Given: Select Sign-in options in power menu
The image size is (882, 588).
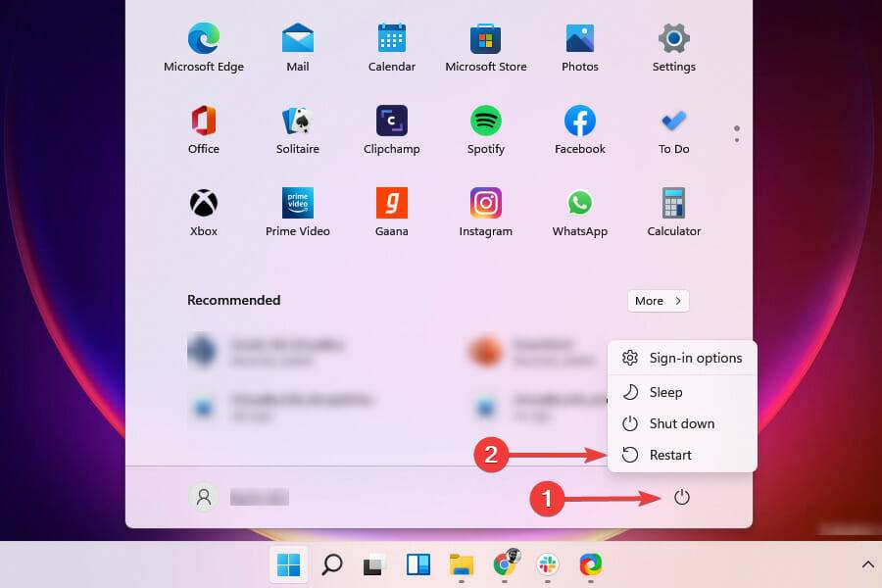Looking at the screenshot, I should [x=682, y=358].
